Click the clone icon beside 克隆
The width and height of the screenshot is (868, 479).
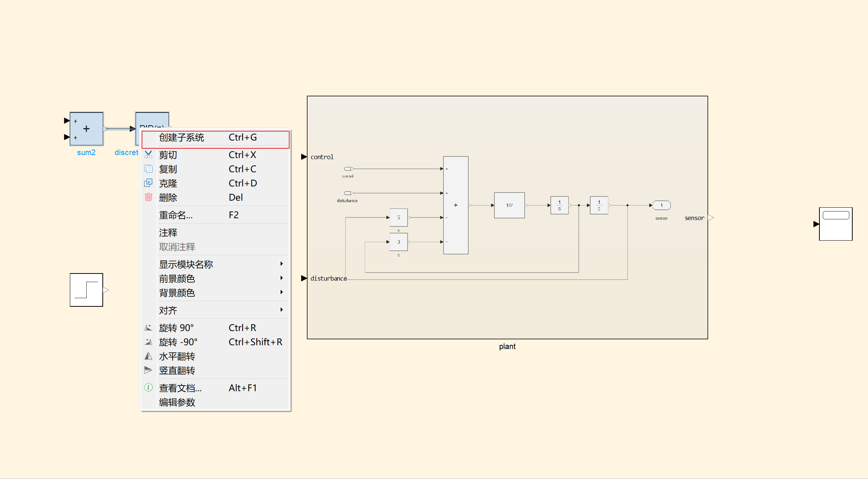point(148,183)
